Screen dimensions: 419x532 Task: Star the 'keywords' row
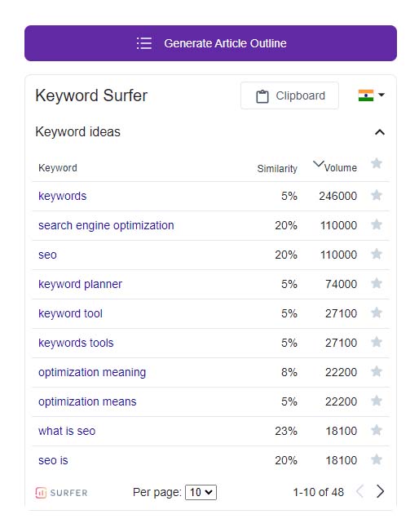[377, 195]
